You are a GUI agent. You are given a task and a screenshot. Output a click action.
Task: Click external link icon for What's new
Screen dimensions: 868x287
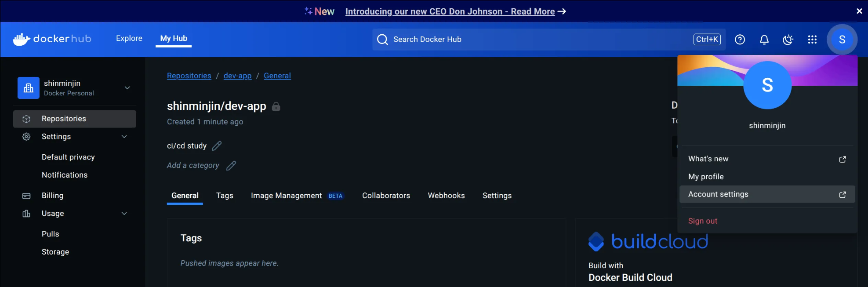(843, 159)
